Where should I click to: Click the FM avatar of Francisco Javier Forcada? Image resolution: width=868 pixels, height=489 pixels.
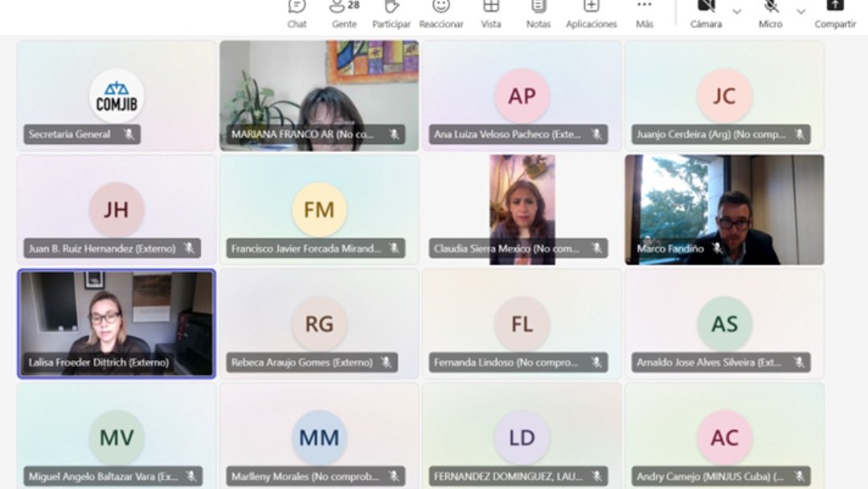coord(319,210)
